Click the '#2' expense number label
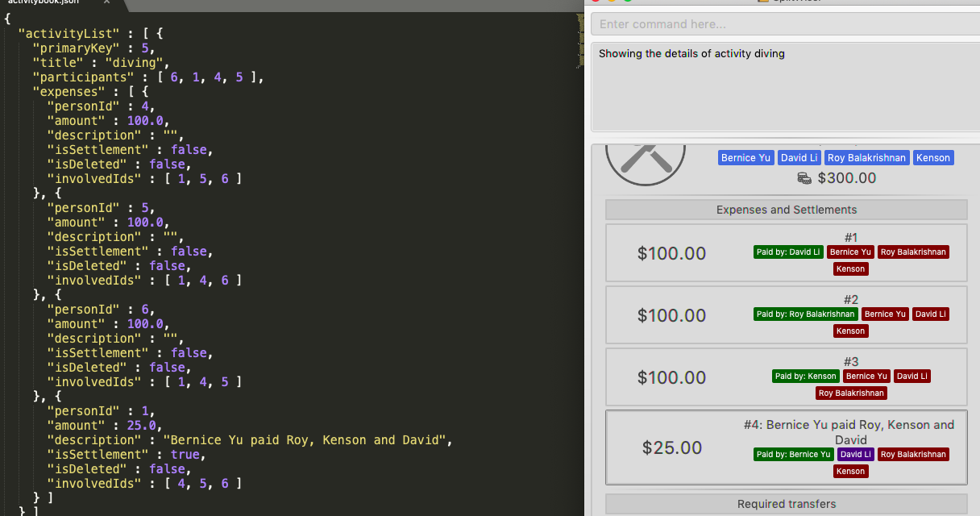 851,299
